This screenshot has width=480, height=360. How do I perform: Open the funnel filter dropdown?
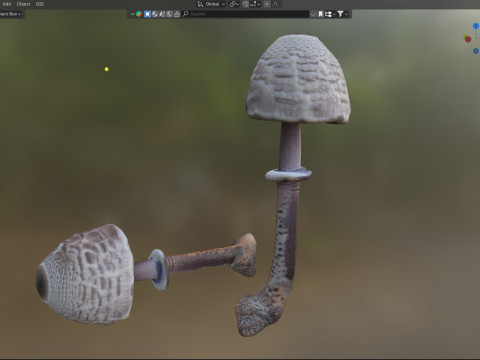tap(342, 14)
